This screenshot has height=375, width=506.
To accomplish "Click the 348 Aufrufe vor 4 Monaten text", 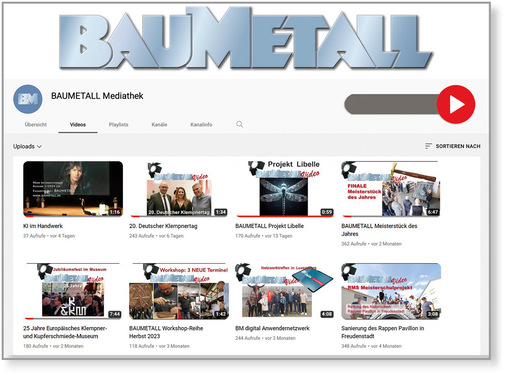I will coord(371,346).
